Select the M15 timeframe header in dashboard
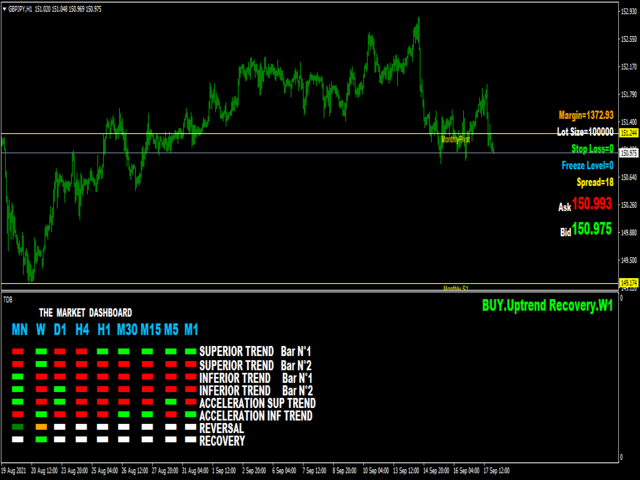Screen dimensions: 640x480 tap(151, 329)
